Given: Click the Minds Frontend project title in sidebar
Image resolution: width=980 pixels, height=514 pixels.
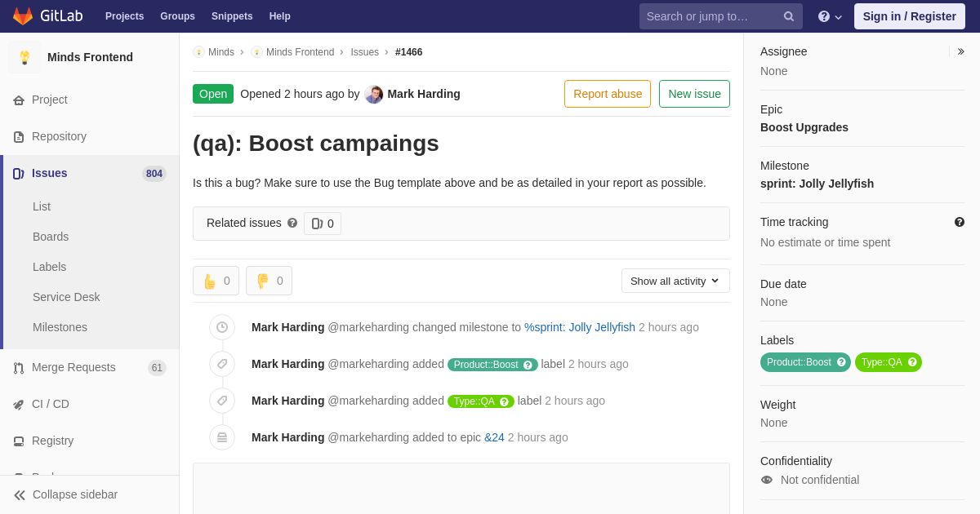Looking at the screenshot, I should click(x=90, y=57).
